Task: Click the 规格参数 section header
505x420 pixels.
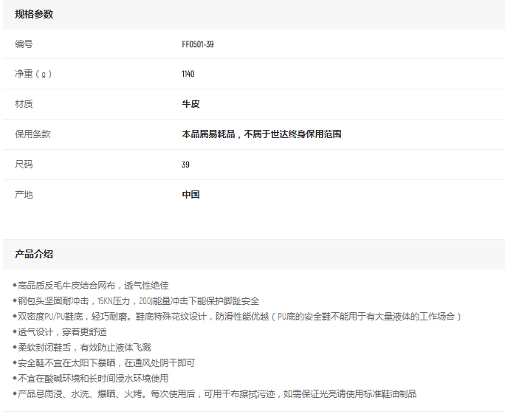Action: tap(34, 14)
